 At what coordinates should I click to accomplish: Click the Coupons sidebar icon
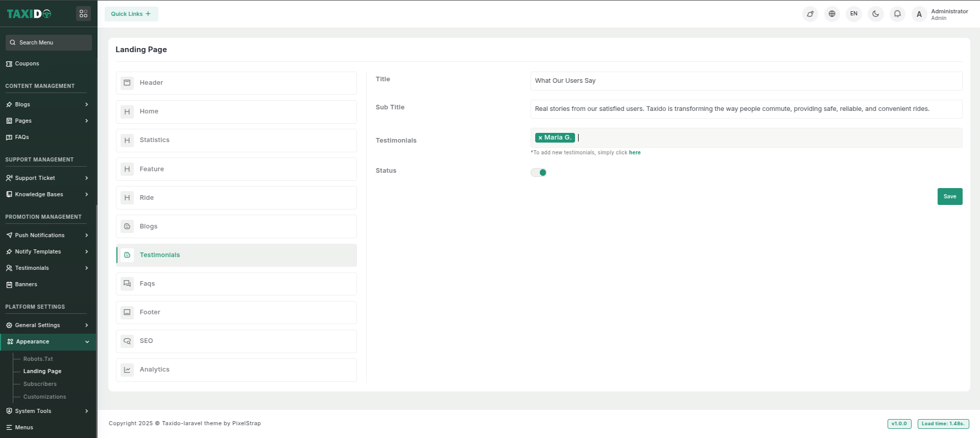pyautogui.click(x=9, y=64)
